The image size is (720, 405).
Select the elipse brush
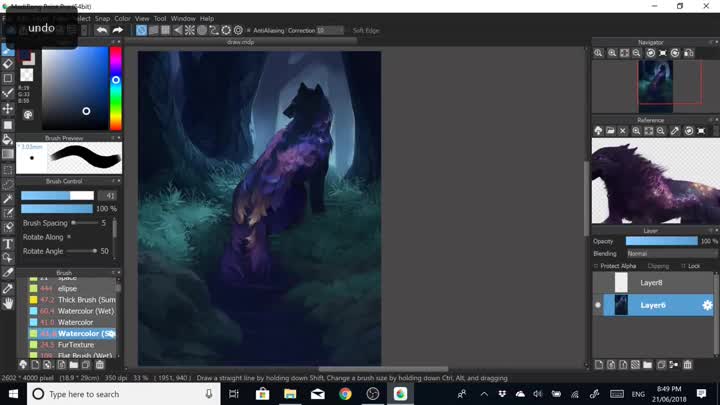coord(72,288)
